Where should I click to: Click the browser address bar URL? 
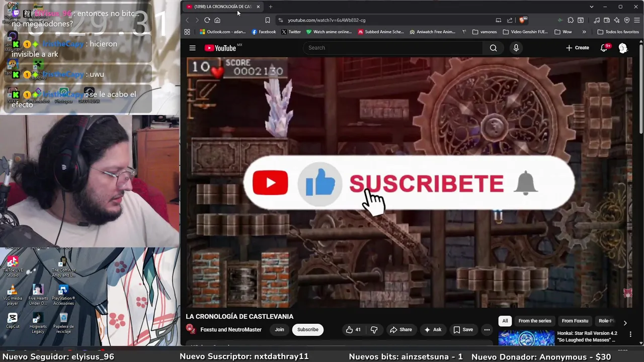(327, 20)
